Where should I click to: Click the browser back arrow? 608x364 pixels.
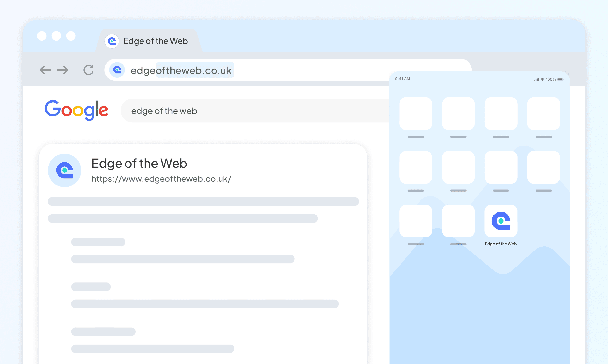[x=45, y=70]
